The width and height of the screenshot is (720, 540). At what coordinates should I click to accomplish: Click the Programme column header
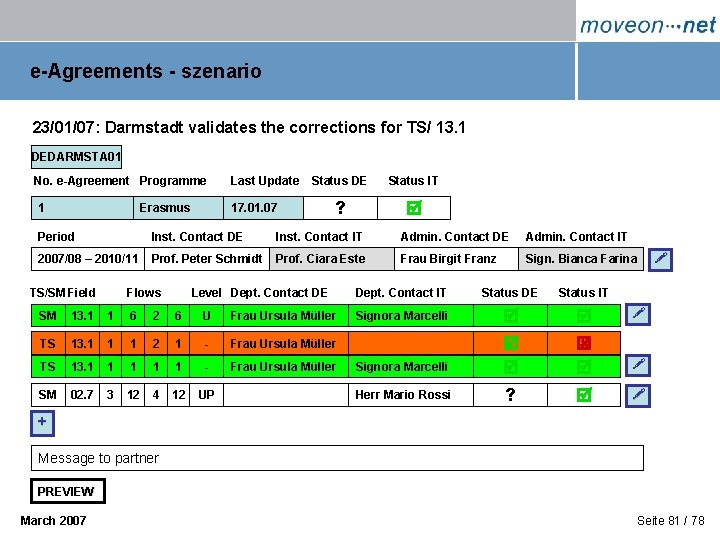coord(173,180)
